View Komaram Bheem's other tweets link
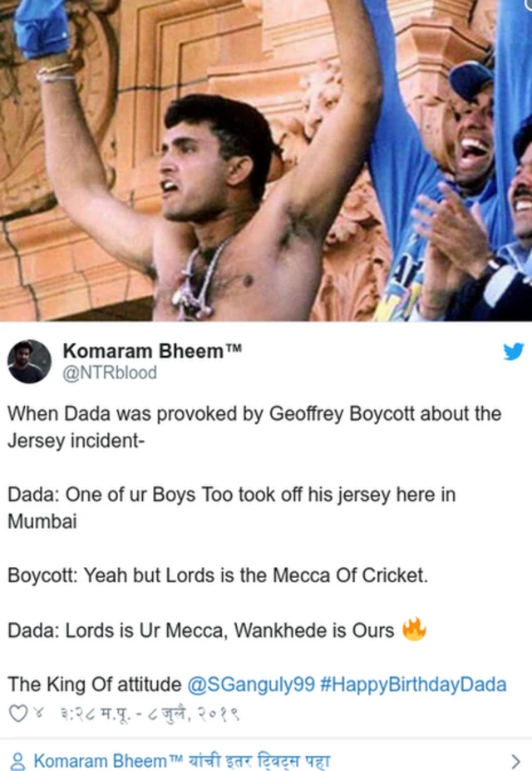This screenshot has width=532, height=771. click(x=182, y=761)
